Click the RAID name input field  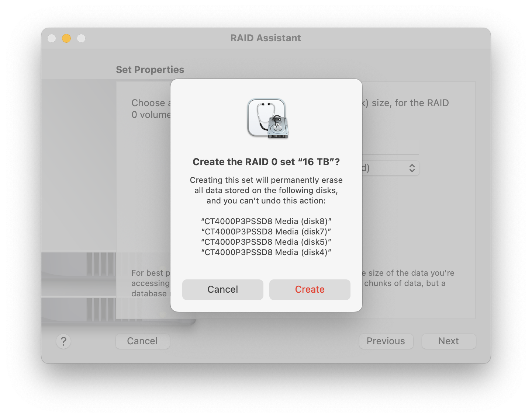pyautogui.click(x=390, y=147)
